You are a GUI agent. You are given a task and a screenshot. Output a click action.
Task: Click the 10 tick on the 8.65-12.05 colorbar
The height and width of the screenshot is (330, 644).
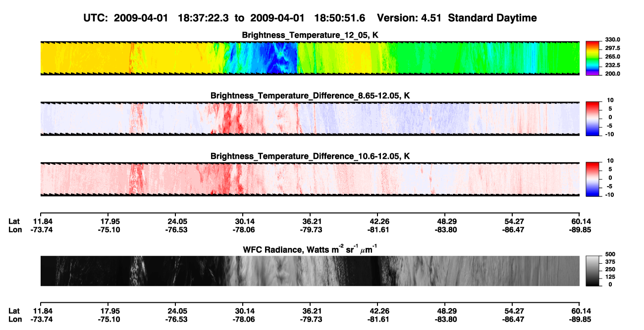coord(610,100)
